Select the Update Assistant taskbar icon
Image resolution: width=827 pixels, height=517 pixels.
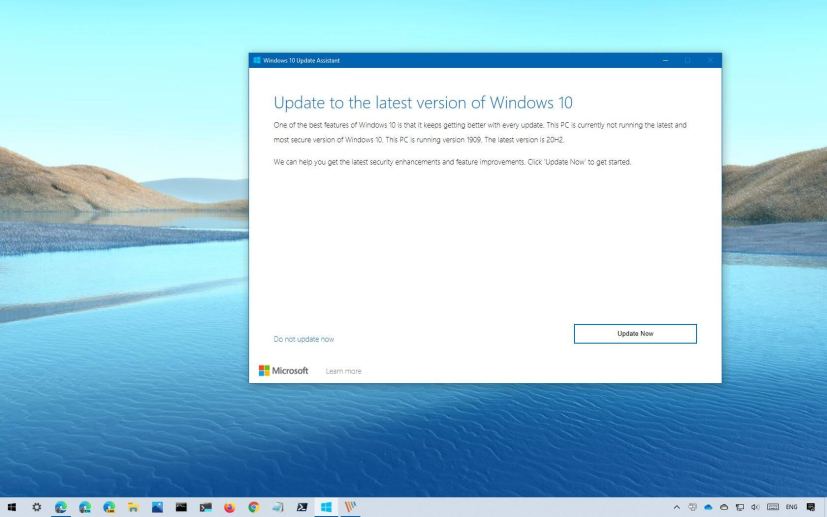tap(326, 507)
